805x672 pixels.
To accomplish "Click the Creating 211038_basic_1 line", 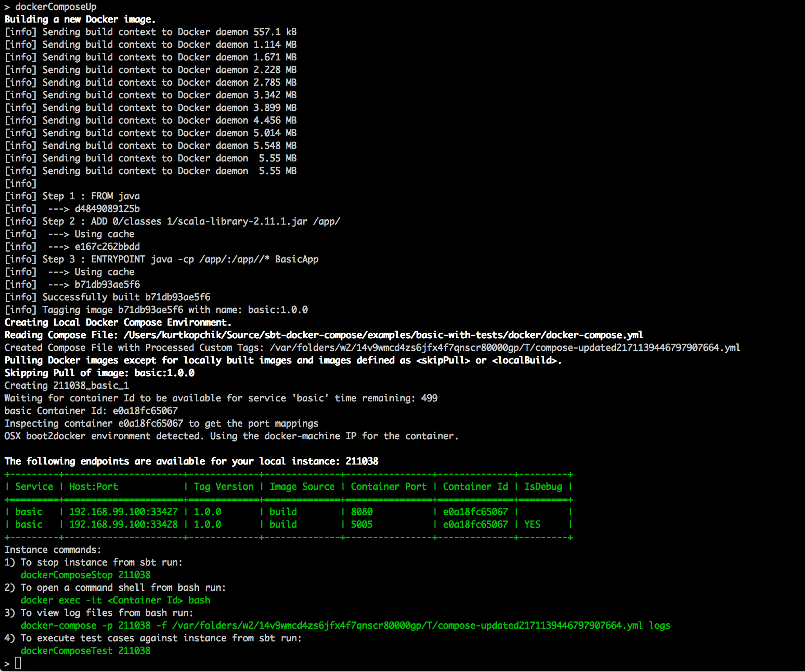I will 67,386.
